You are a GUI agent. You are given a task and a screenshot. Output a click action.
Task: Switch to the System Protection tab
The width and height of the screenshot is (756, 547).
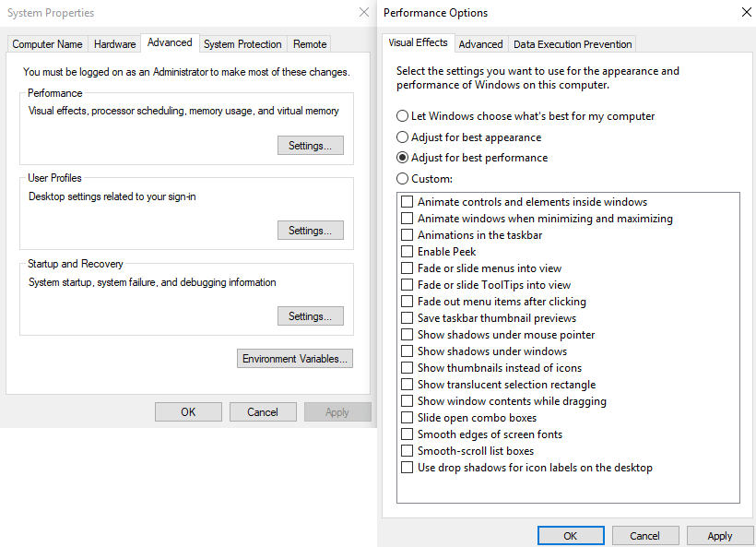coord(242,43)
